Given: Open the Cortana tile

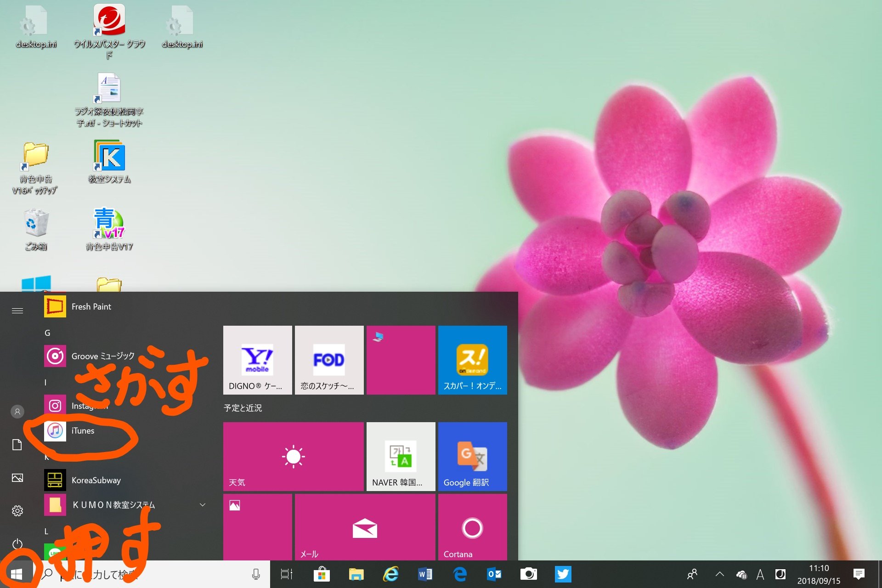Looking at the screenshot, I should point(472,527).
